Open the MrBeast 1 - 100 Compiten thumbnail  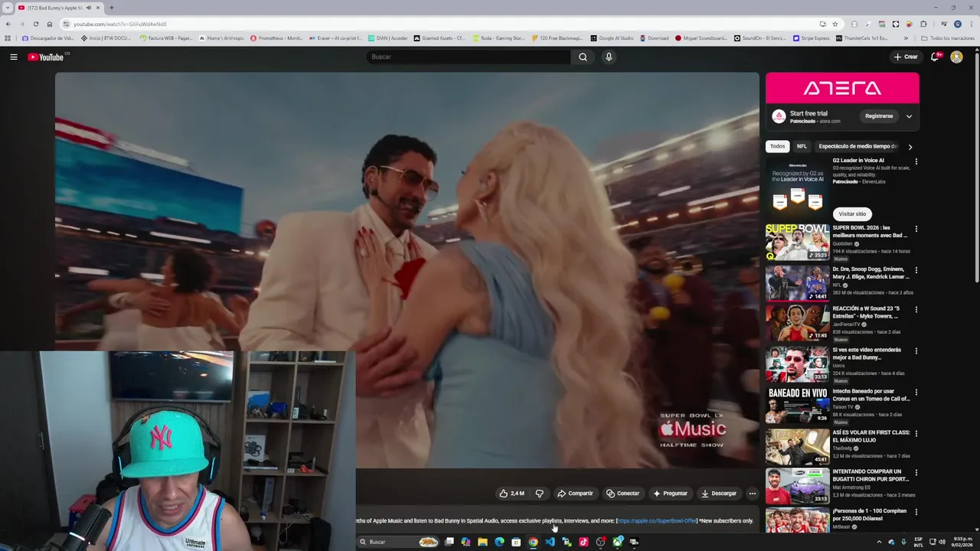pyautogui.click(x=797, y=520)
